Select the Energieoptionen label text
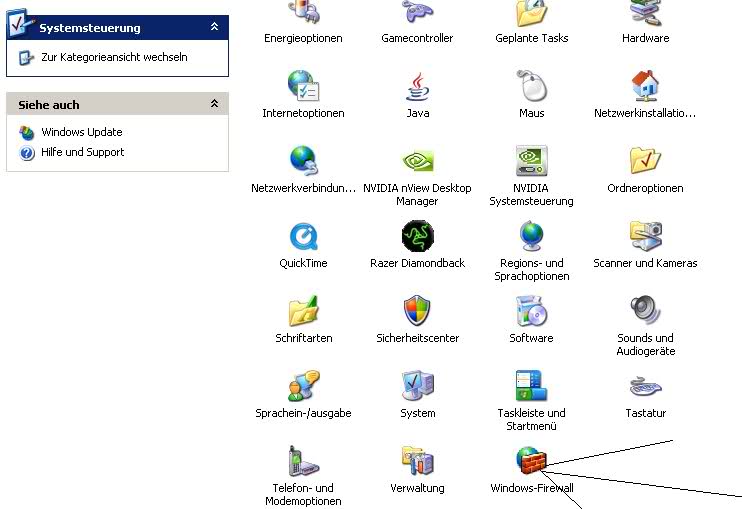The height and width of the screenshot is (509, 742). 303,38
